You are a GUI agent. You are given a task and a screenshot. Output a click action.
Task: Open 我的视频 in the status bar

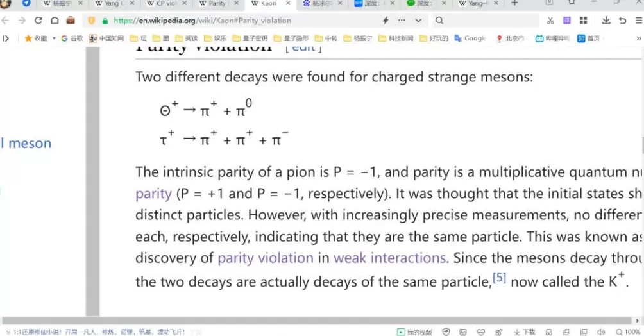(x=415, y=332)
